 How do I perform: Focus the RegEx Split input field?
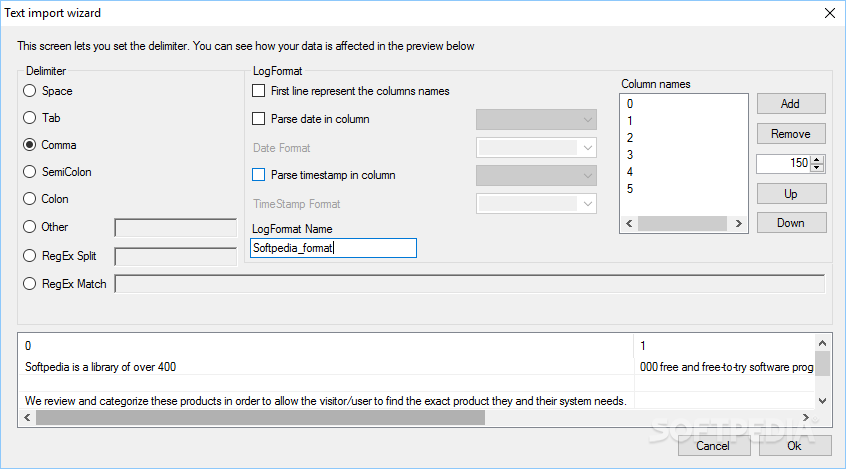tap(175, 256)
